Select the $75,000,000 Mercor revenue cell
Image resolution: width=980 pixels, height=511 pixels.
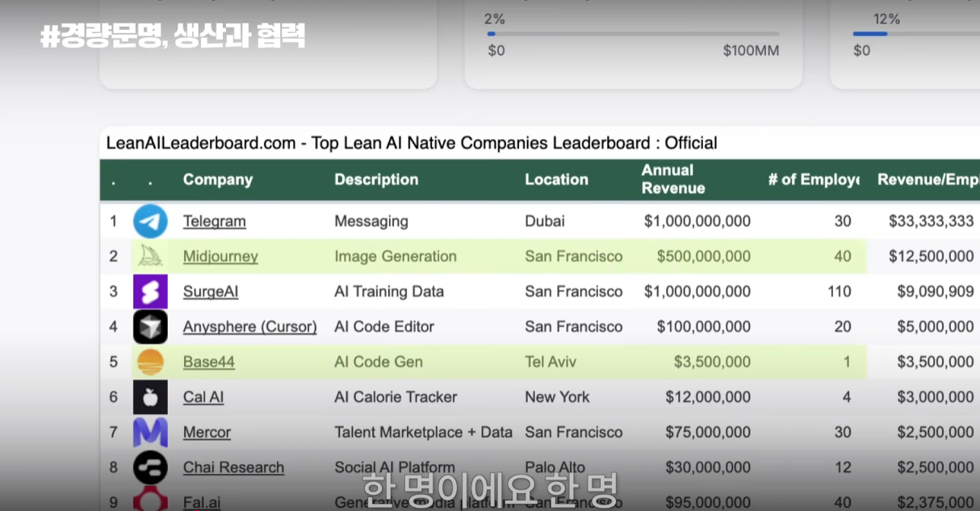tap(708, 432)
